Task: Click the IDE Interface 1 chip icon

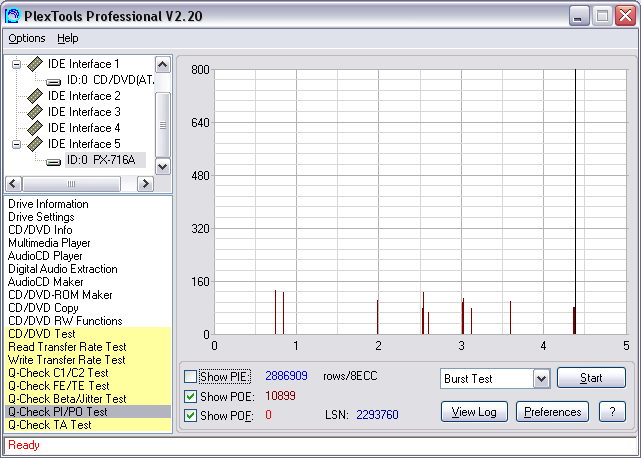Action: tap(35, 64)
